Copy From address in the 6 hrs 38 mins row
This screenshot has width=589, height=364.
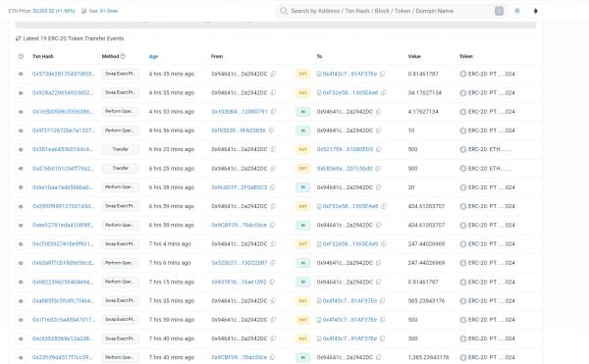[x=273, y=186]
